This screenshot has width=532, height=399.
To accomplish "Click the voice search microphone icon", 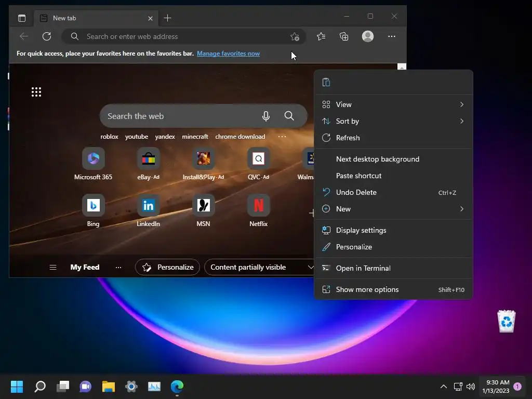I will (266, 116).
